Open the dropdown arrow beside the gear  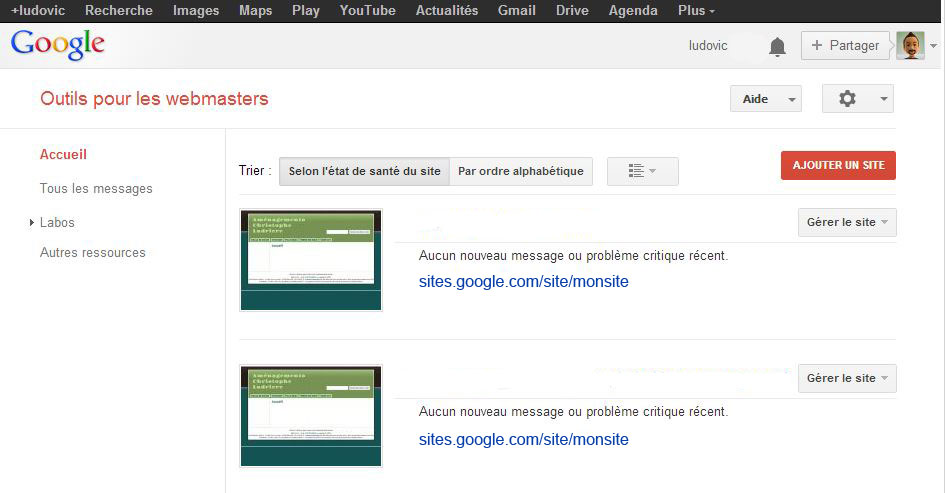coord(884,99)
